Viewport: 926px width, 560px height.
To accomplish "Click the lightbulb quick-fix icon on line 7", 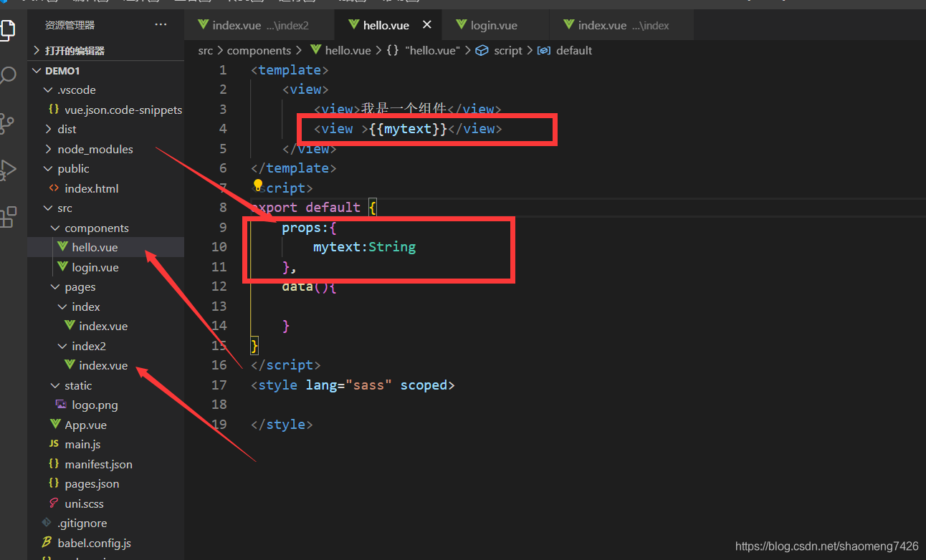I will (x=258, y=186).
